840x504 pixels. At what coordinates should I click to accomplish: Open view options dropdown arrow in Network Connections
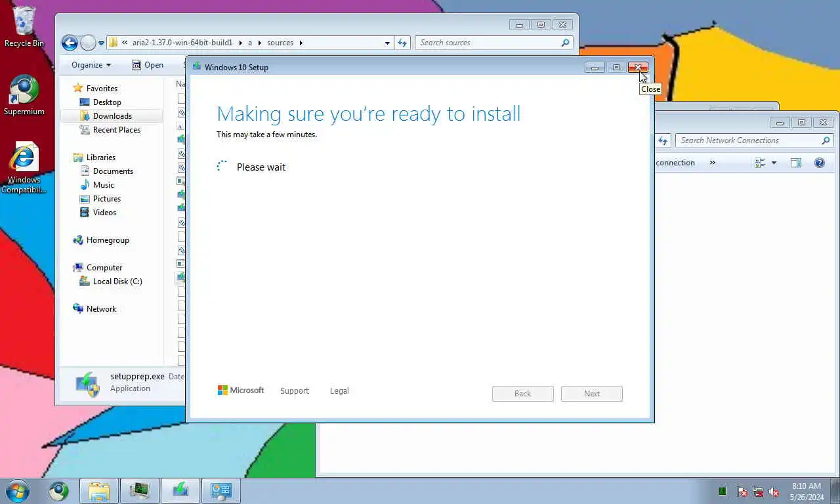pos(774,163)
